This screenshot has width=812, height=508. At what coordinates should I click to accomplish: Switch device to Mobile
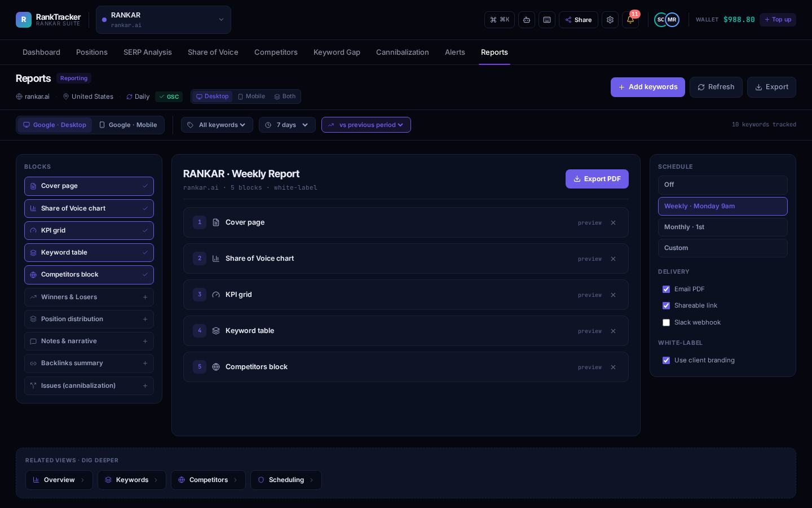(251, 97)
